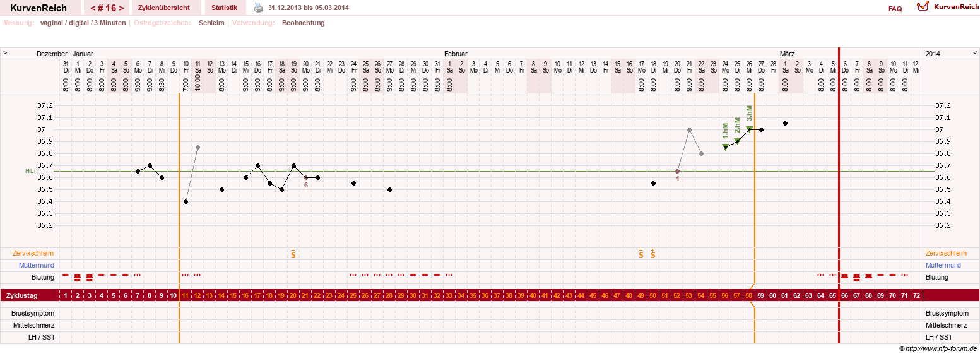Click the grey 37.0 temperature point on cycle day 53
This screenshot has height=356, width=980.
689,129
